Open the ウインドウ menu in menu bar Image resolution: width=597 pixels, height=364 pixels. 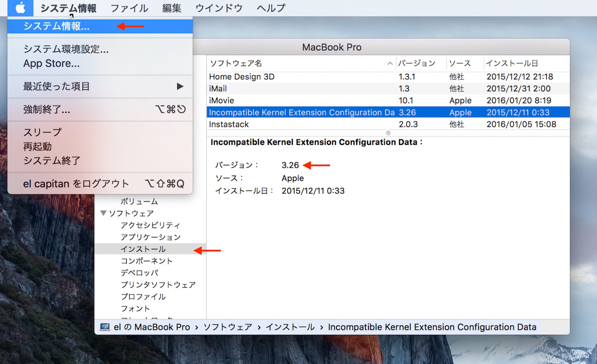click(219, 8)
